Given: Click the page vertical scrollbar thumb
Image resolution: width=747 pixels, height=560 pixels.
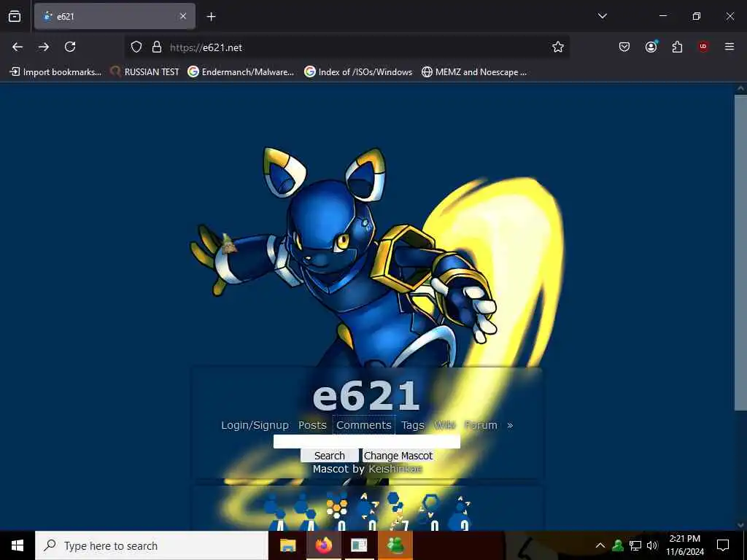Looking at the screenshot, I should 740,252.
